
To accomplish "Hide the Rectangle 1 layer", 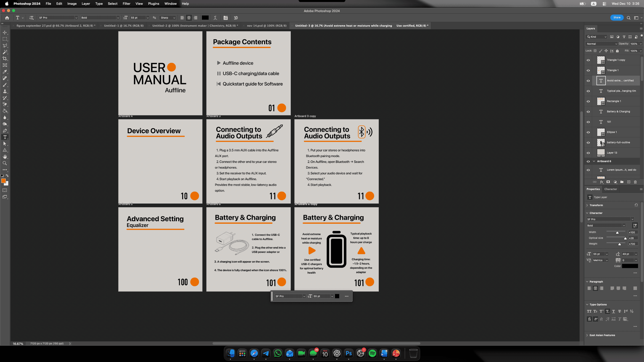I will [x=588, y=101].
